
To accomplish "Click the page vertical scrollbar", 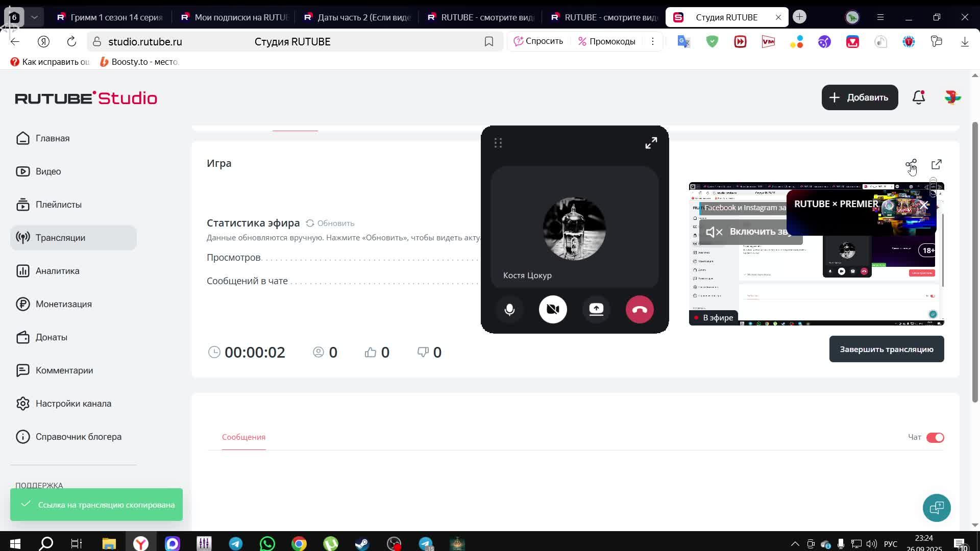I will pyautogui.click(x=974, y=260).
